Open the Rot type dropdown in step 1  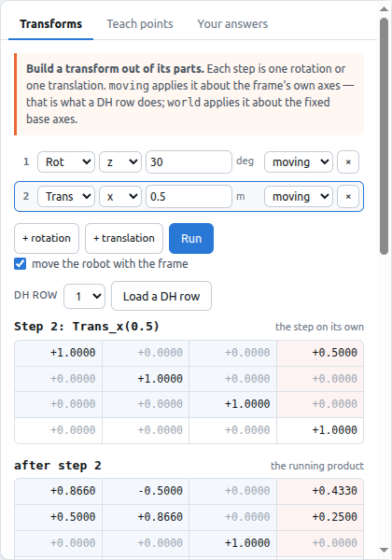click(66, 162)
